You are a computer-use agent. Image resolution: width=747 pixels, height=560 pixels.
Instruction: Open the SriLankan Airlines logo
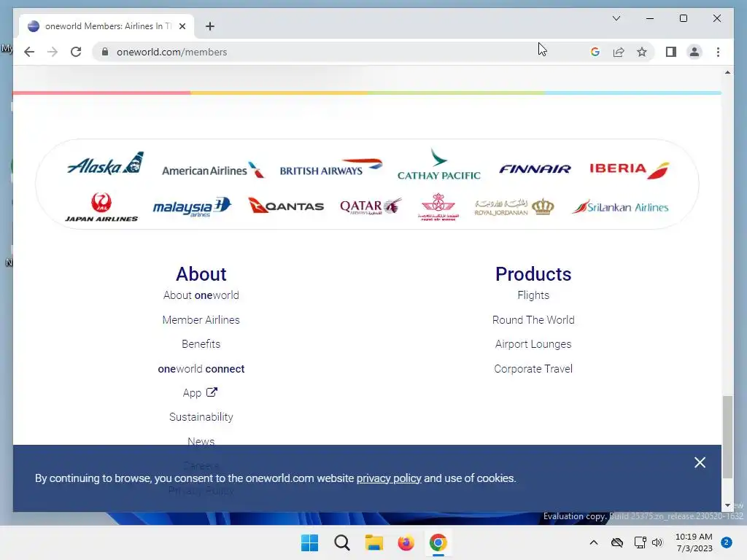click(620, 207)
